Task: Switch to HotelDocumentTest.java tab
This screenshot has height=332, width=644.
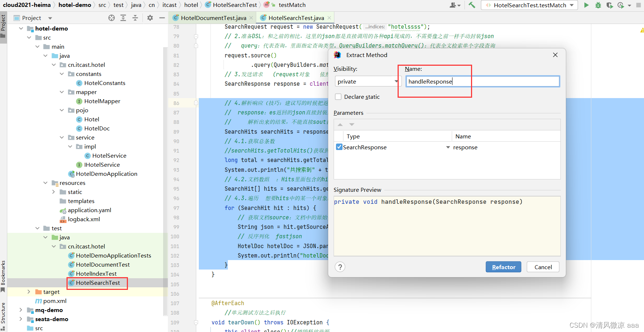Action: point(213,18)
